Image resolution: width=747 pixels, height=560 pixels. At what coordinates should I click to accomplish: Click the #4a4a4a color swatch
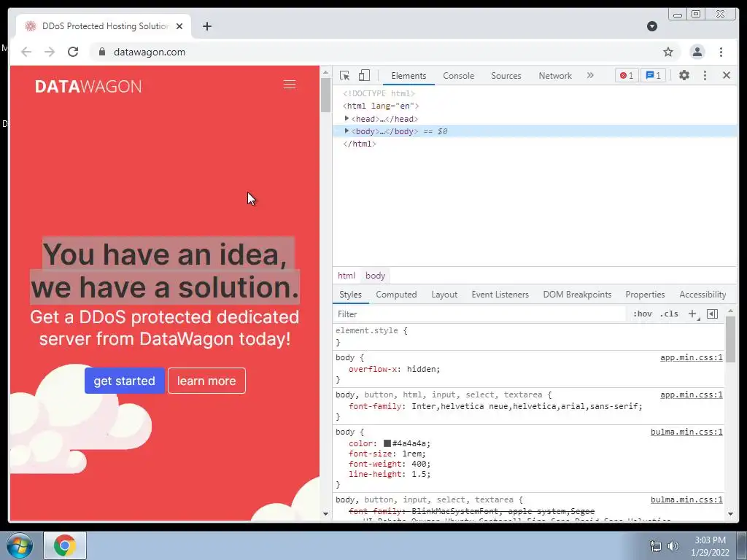pyautogui.click(x=387, y=443)
